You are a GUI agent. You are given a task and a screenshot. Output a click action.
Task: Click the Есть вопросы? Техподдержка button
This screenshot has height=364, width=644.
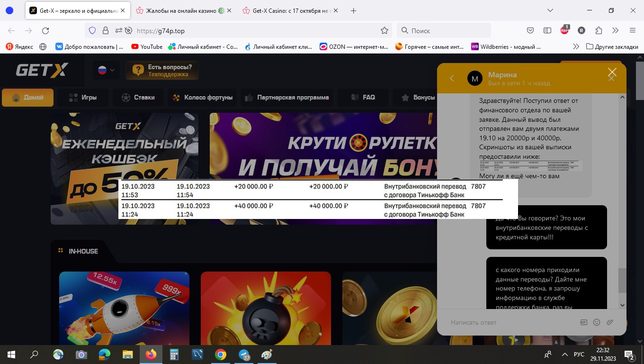coord(162,71)
